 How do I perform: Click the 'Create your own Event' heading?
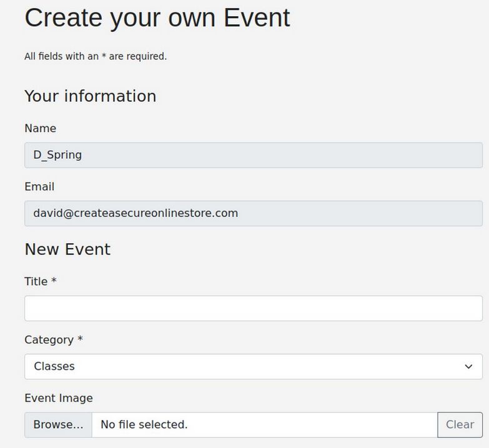coord(157,17)
